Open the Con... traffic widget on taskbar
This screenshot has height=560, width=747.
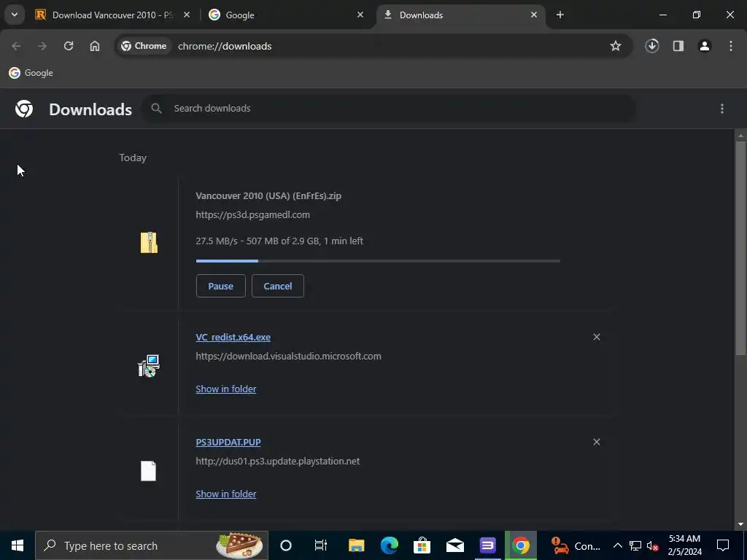coord(576,545)
